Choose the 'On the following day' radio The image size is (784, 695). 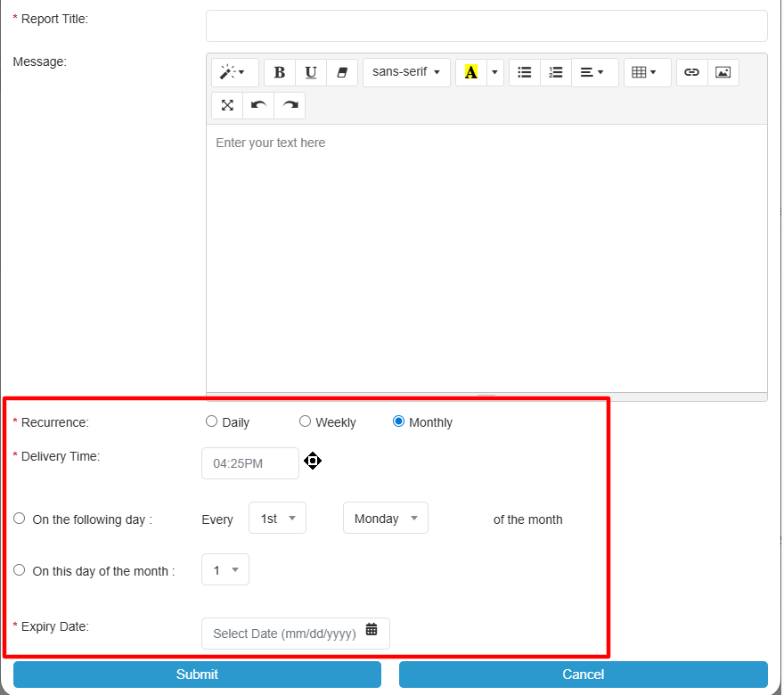(20, 519)
